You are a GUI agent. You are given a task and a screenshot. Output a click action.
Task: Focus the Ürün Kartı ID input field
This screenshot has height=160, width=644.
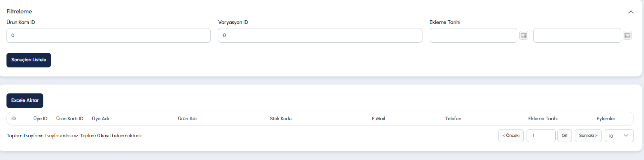coord(109,35)
